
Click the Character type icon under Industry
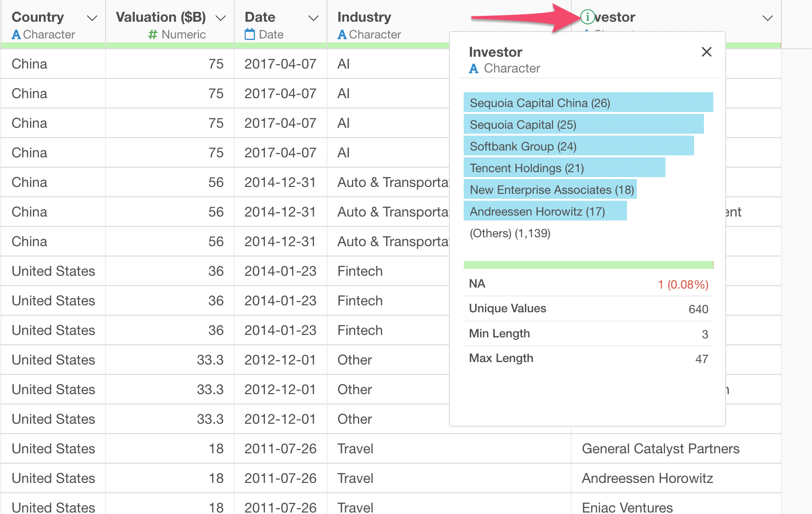point(342,35)
